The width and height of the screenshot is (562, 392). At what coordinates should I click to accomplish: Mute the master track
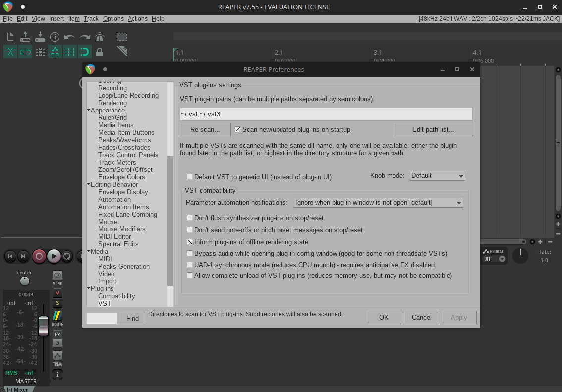tap(57, 293)
